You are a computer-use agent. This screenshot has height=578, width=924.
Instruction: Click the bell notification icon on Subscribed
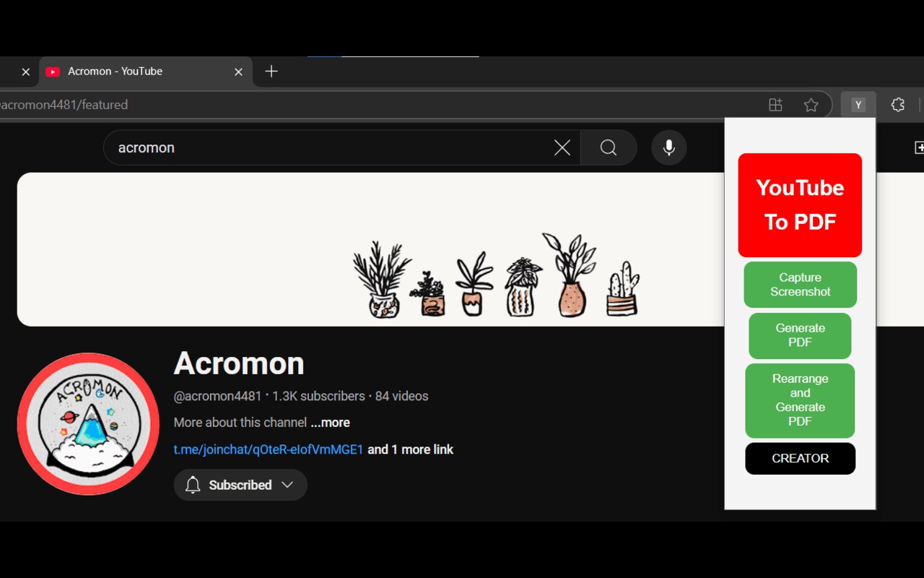coord(193,485)
